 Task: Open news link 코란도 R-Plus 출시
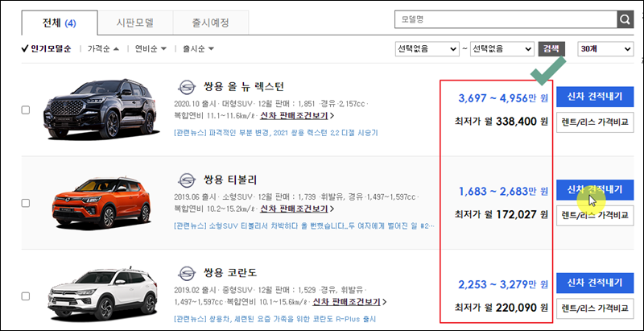click(275, 319)
